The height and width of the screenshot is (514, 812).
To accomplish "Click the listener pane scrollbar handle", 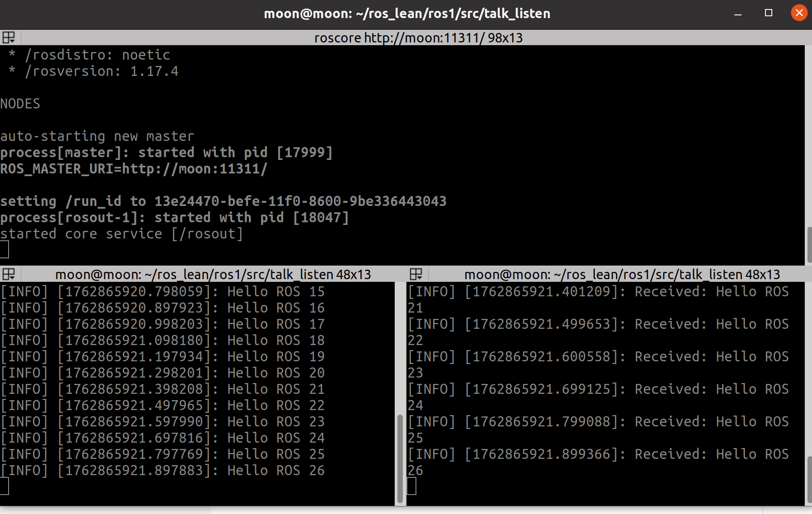I will tap(809, 480).
